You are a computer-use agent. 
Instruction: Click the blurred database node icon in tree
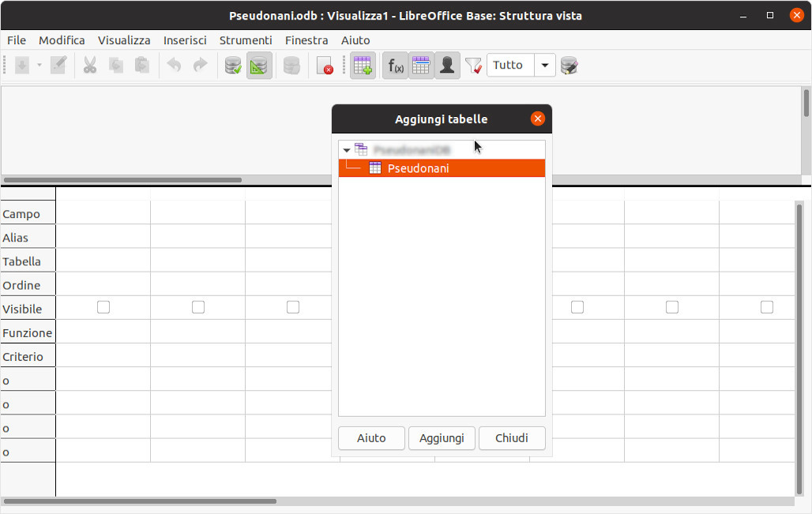361,149
